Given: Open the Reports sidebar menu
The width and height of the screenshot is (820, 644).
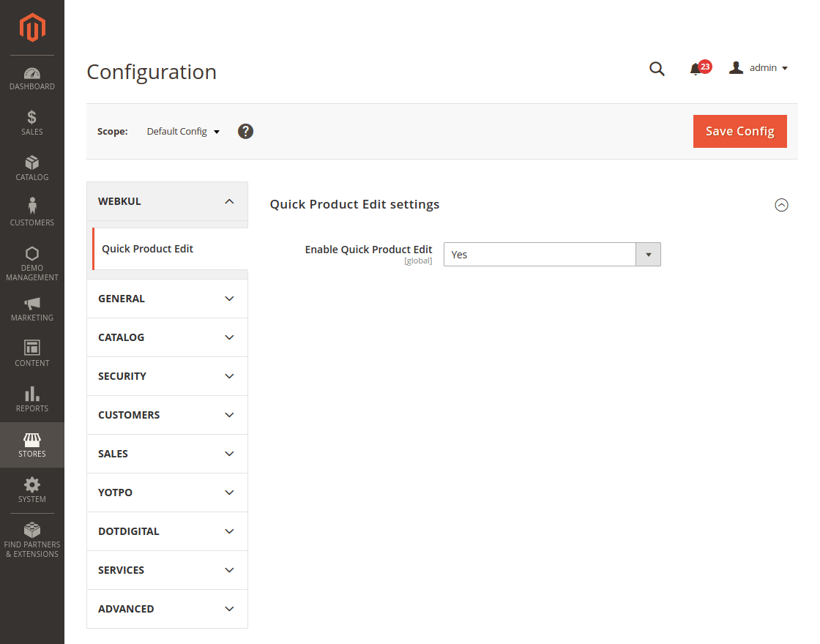Looking at the screenshot, I should (32, 400).
